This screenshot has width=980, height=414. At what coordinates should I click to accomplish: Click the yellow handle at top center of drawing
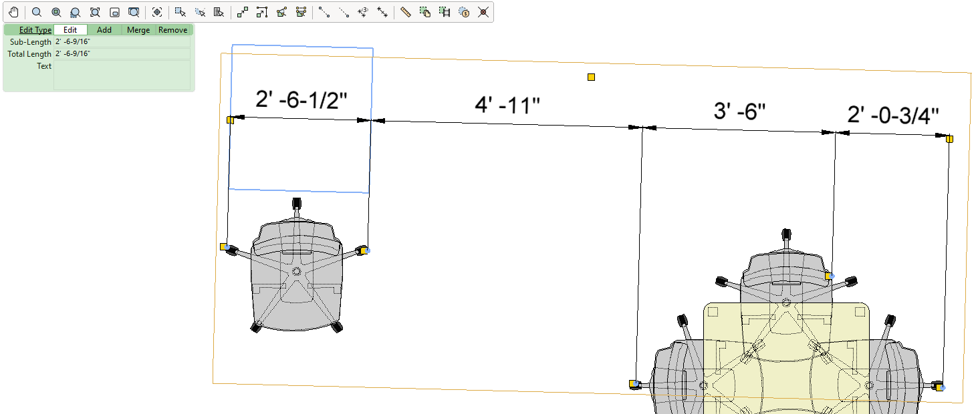point(591,77)
